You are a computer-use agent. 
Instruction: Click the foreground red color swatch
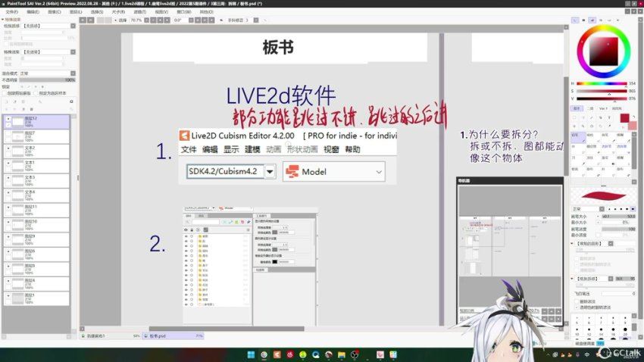click(x=624, y=118)
